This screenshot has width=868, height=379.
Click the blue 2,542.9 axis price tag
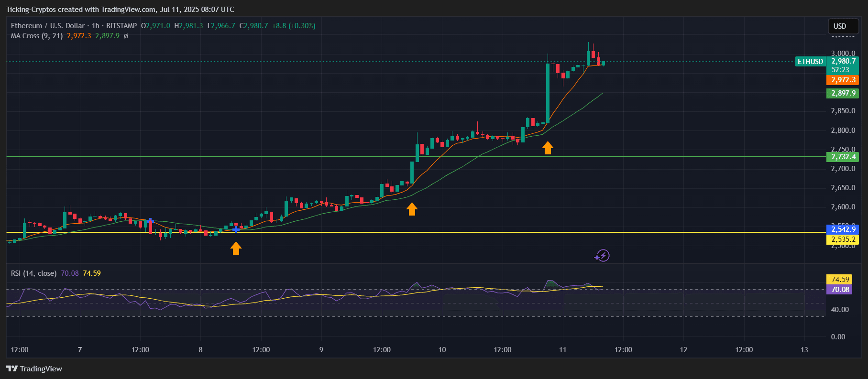pyautogui.click(x=843, y=229)
